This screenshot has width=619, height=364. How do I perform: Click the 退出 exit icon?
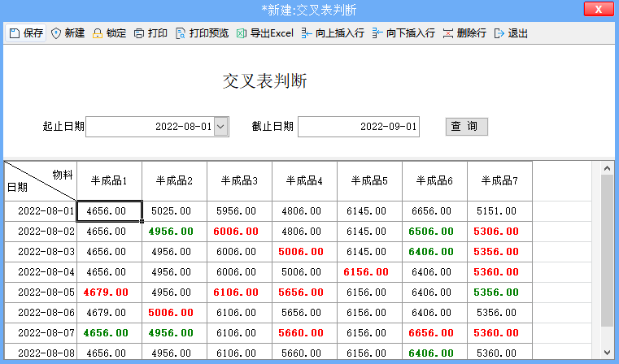(499, 33)
